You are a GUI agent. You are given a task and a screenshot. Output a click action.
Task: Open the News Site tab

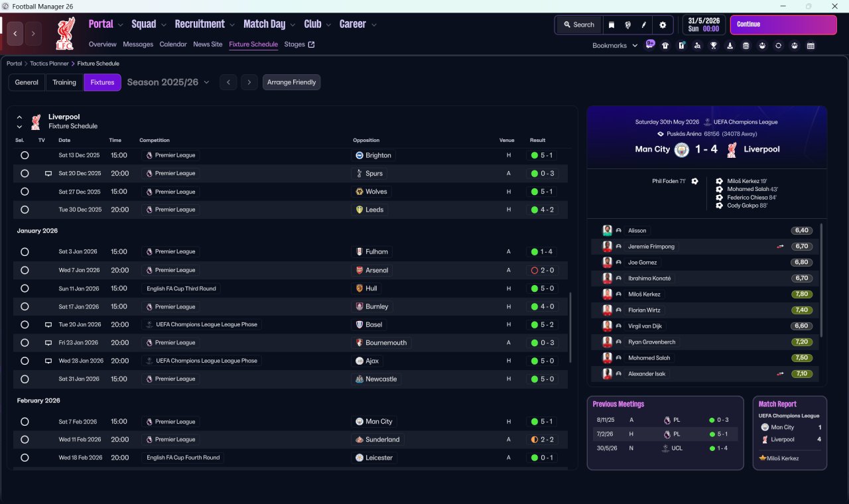coord(208,44)
